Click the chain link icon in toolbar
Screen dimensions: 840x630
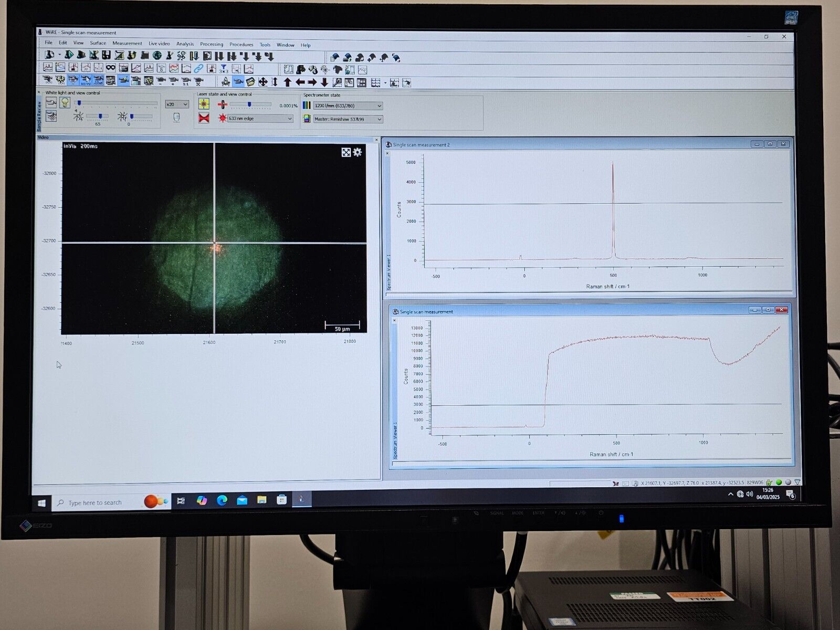coord(198,68)
